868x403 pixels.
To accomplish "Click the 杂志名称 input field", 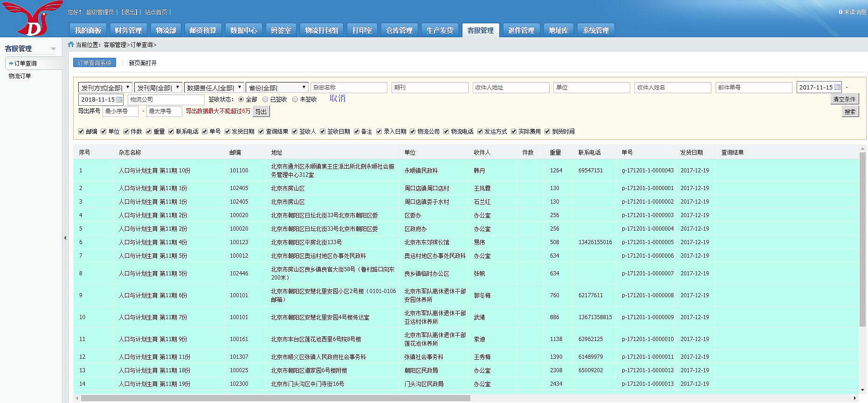I will 349,88.
